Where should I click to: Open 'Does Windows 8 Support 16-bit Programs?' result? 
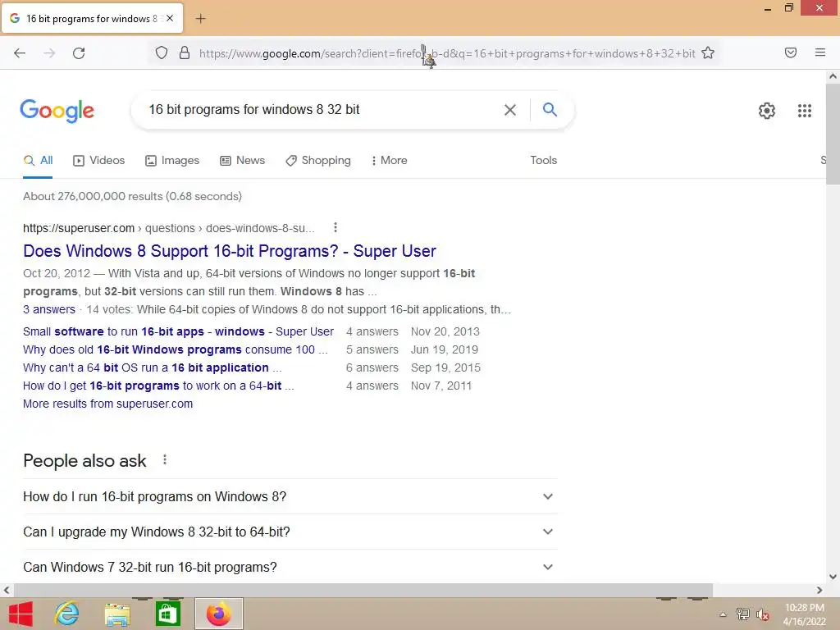(x=230, y=251)
